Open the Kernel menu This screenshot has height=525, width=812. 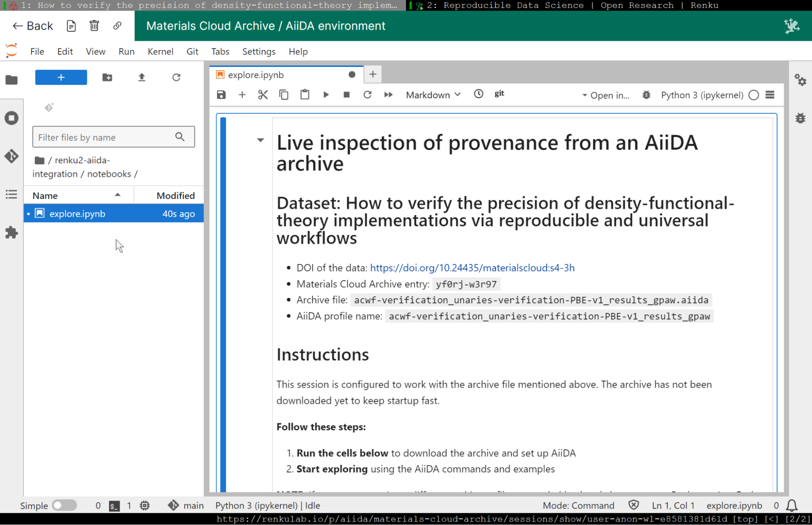[160, 52]
